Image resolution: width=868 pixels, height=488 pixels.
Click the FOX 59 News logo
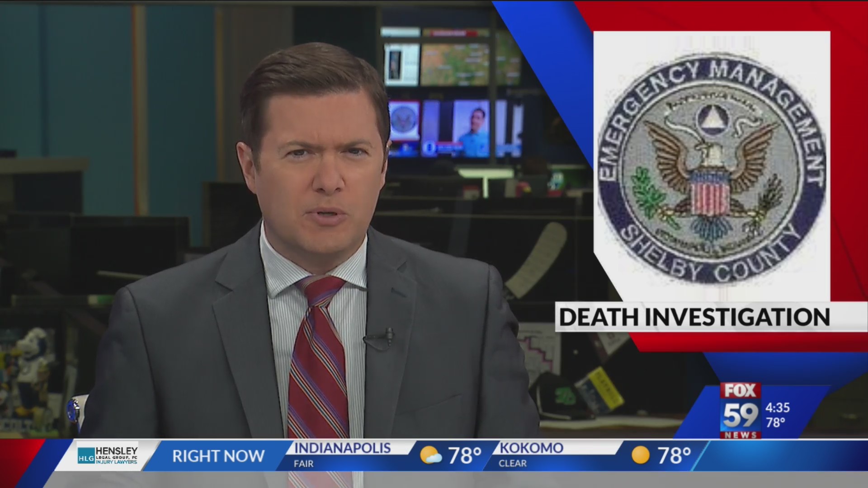[x=740, y=411]
